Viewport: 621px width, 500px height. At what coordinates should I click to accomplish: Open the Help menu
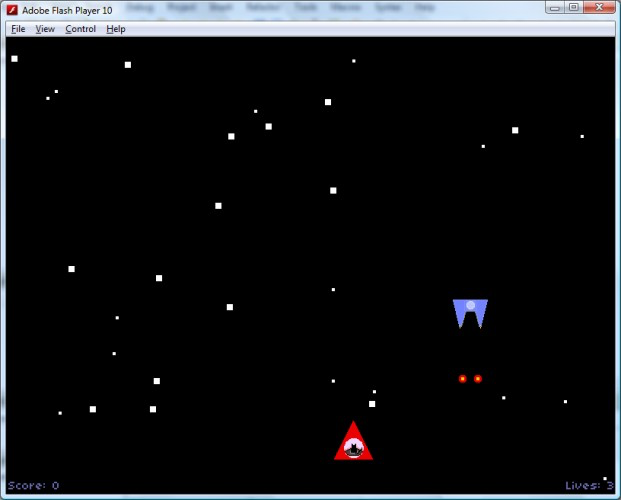[x=116, y=29]
